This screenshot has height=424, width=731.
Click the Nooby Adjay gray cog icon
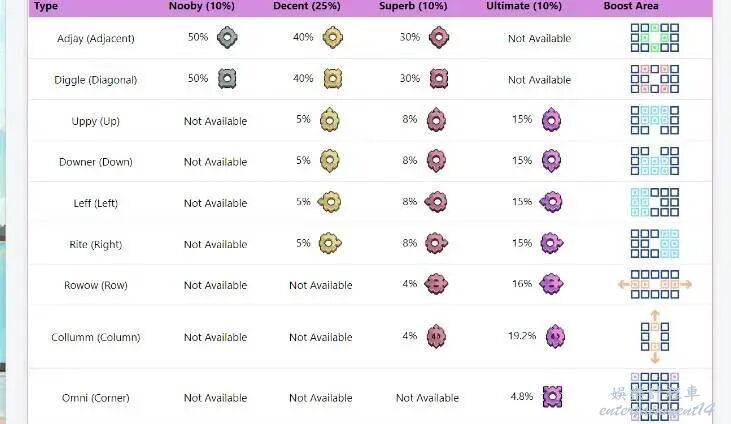[227, 38]
